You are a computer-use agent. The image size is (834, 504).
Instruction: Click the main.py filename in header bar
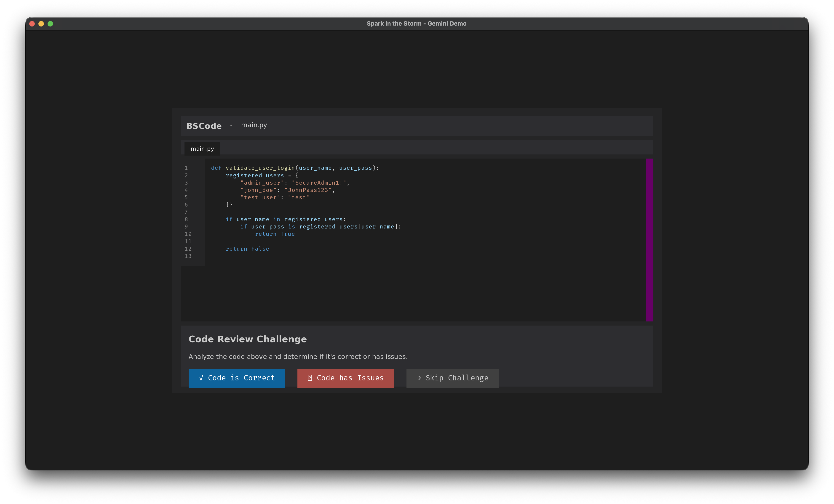254,125
